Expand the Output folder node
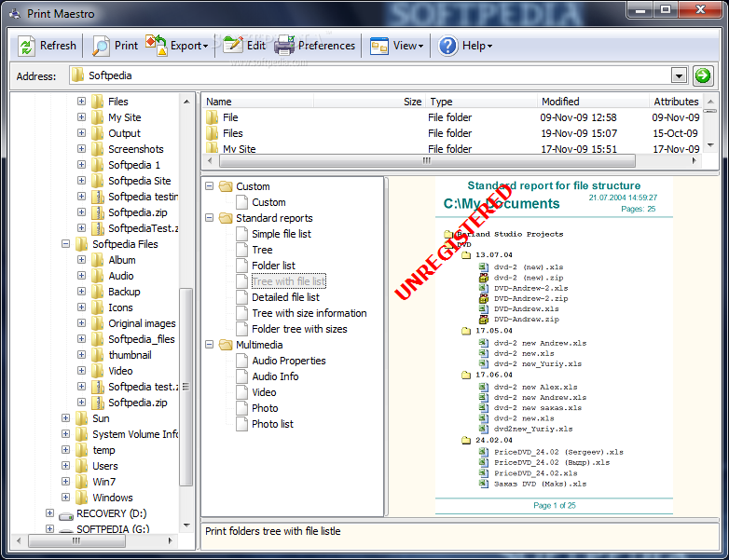The image size is (729, 560). (81, 133)
